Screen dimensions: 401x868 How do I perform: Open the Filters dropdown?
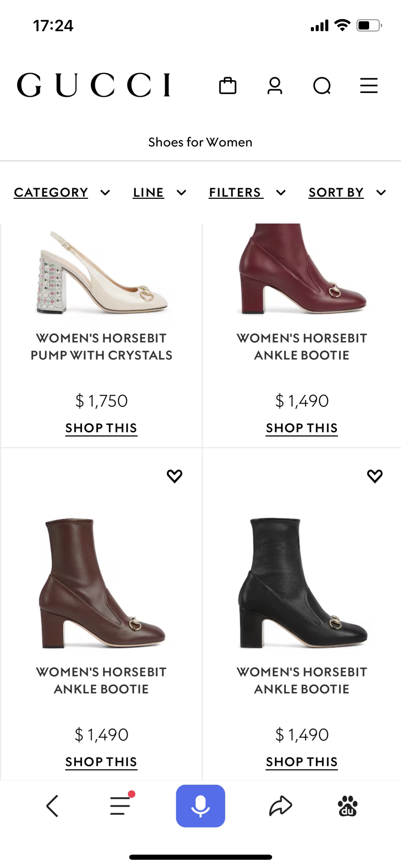click(247, 193)
